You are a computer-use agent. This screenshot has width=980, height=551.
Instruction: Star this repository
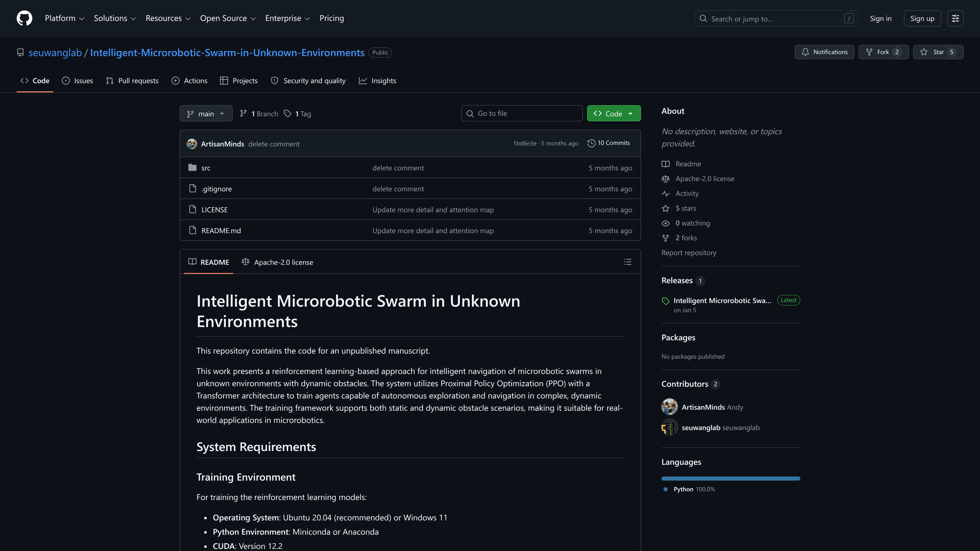click(x=938, y=52)
